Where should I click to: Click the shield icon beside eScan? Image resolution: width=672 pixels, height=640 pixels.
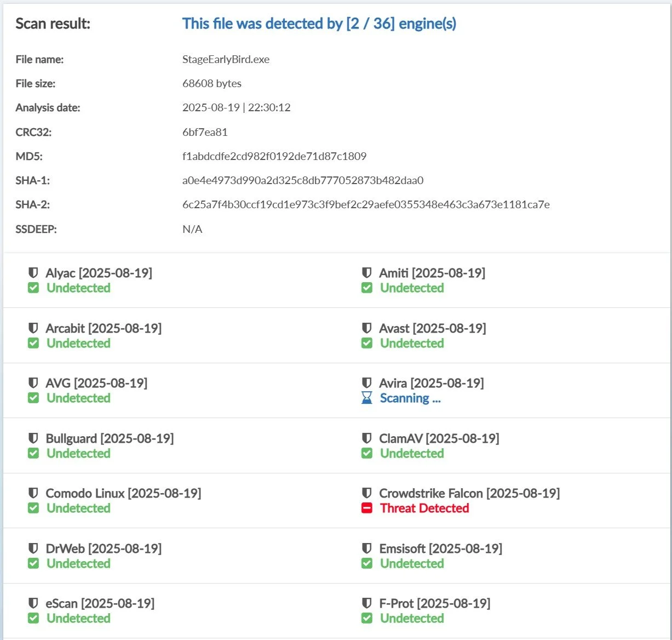[33, 603]
